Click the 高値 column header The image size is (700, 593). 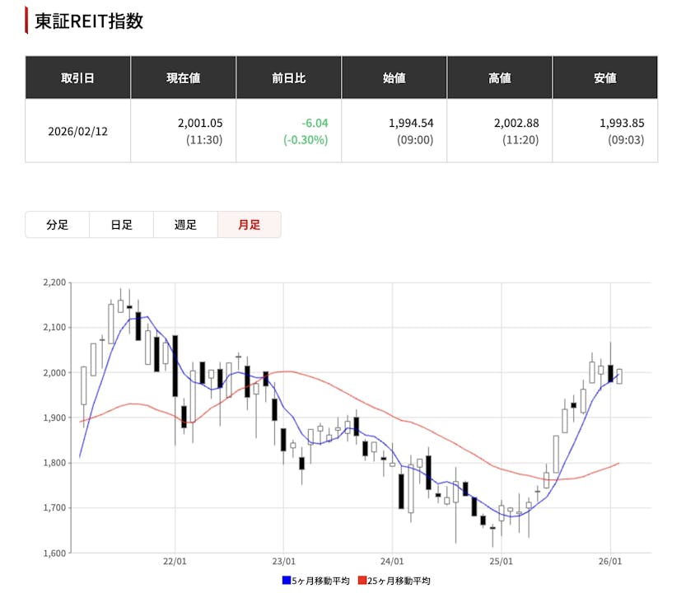pyautogui.click(x=499, y=78)
